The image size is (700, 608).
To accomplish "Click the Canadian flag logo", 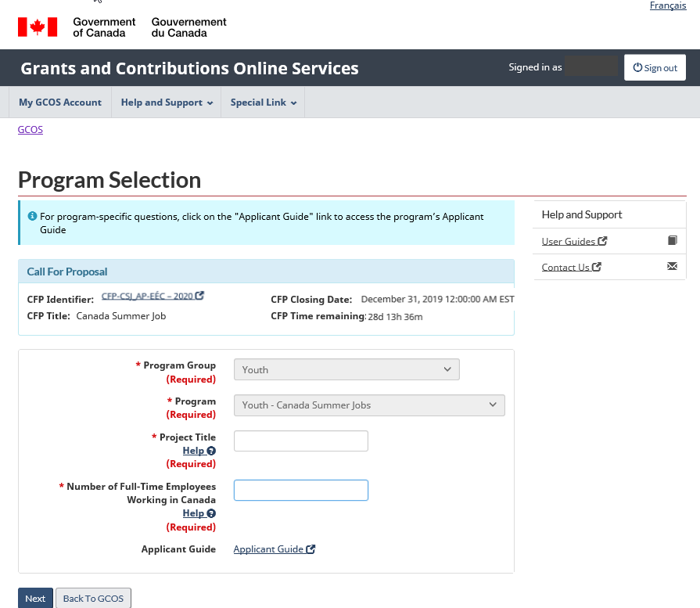I will 38,27.
